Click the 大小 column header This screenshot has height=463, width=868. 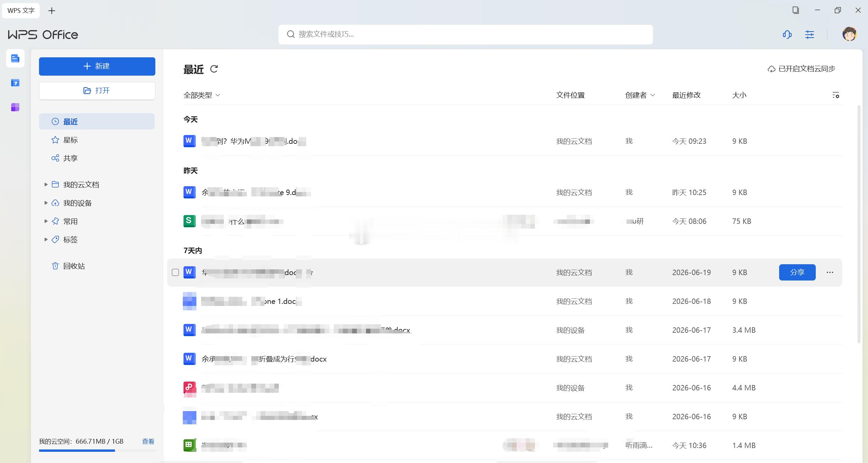tap(739, 95)
